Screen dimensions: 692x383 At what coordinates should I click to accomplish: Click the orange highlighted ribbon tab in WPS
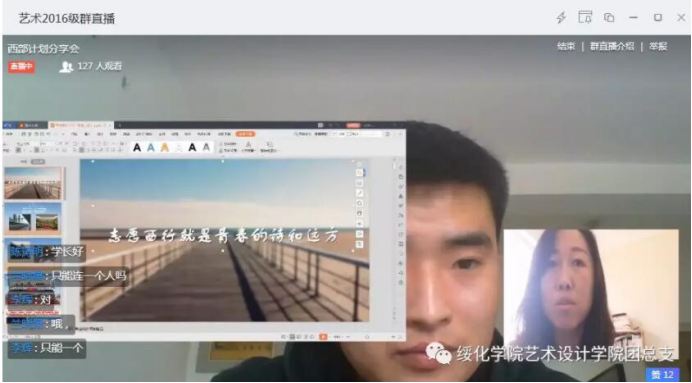[245, 134]
